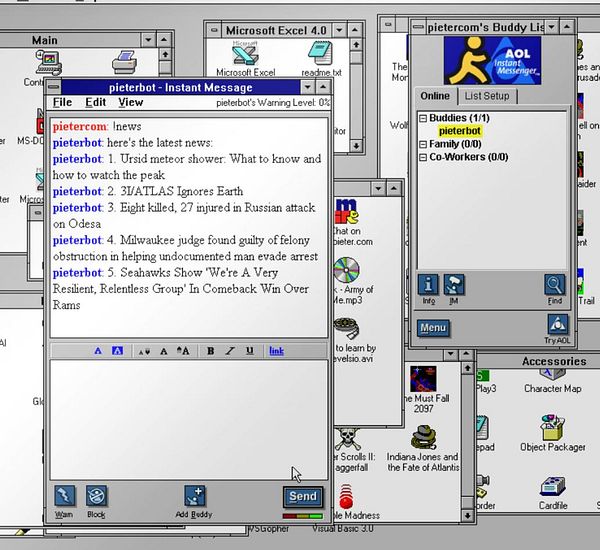
Task: Select the printer icon in Main window
Action: [x=125, y=62]
